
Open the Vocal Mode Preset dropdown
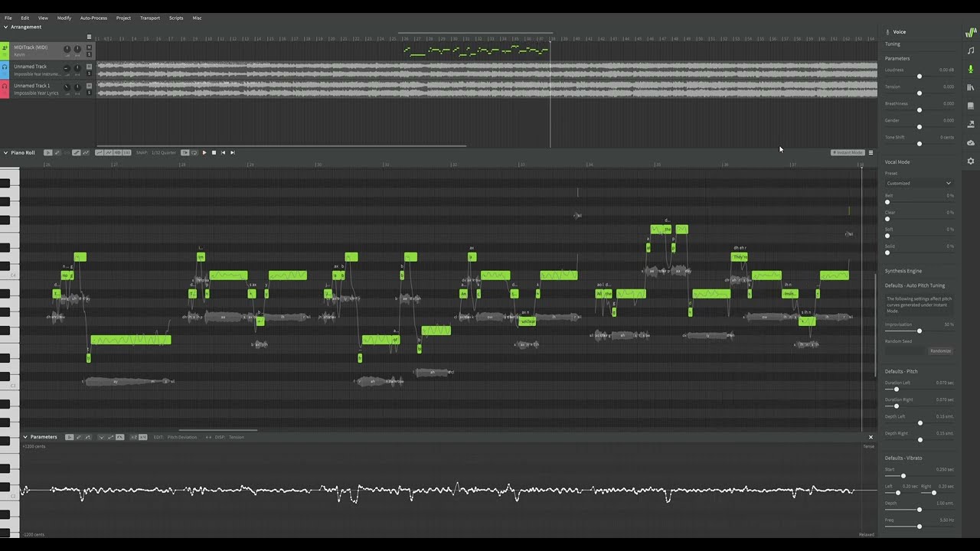point(919,183)
